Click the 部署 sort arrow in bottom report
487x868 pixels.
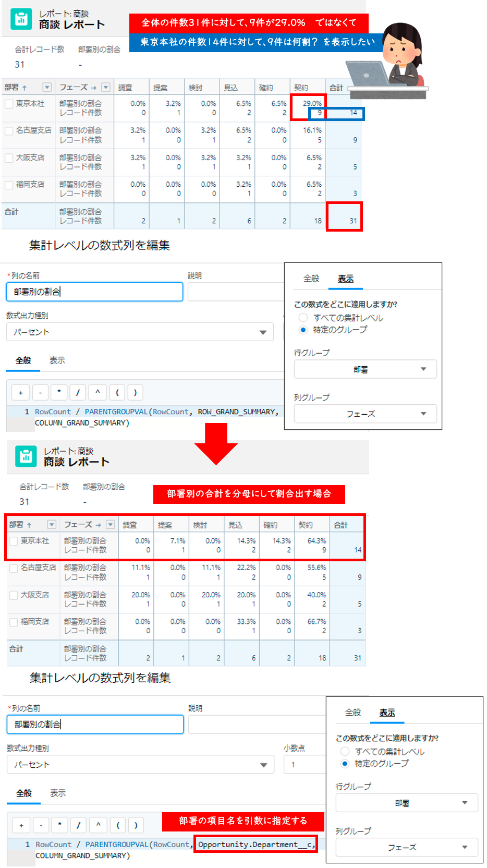click(x=29, y=525)
